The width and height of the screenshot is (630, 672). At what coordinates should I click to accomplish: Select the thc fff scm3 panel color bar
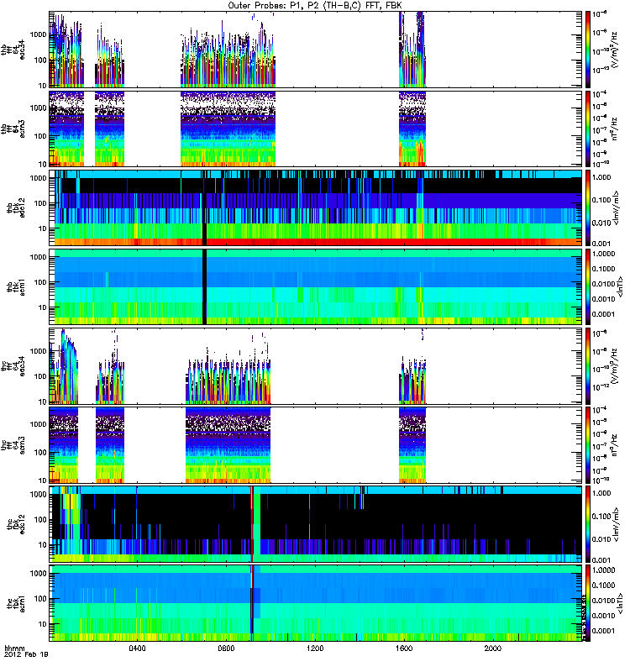(x=587, y=445)
